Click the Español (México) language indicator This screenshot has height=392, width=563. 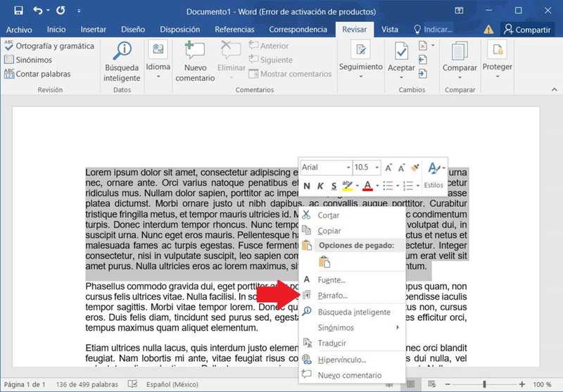click(x=172, y=384)
